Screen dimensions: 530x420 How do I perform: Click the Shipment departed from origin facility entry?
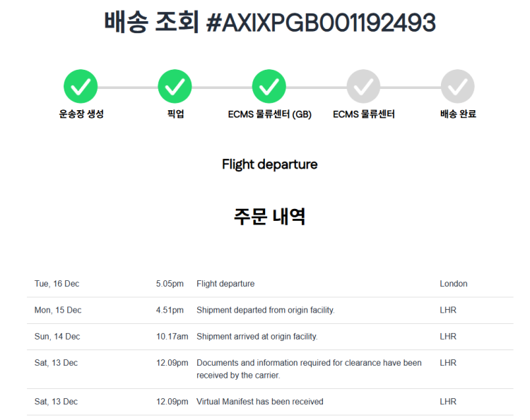[x=265, y=310]
